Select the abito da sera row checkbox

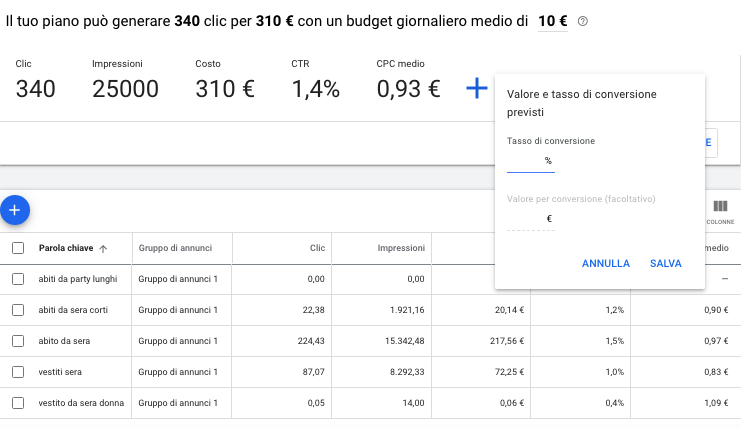18,341
